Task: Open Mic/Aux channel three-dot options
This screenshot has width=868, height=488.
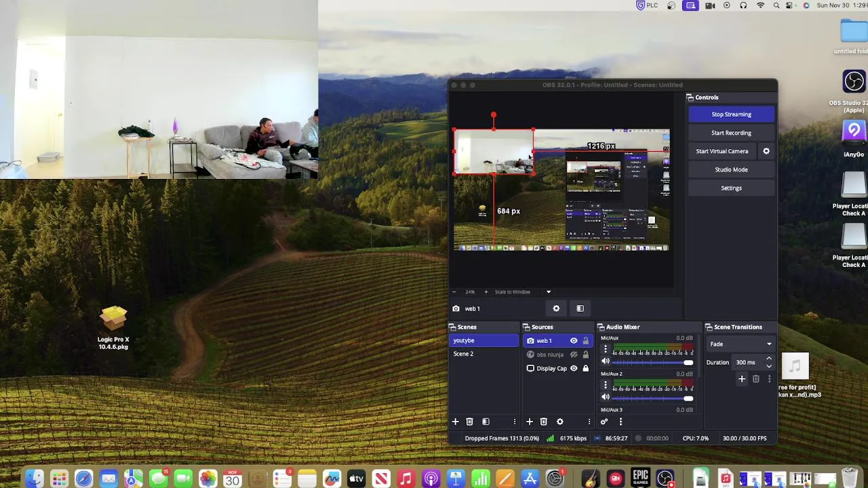Action: (x=606, y=349)
